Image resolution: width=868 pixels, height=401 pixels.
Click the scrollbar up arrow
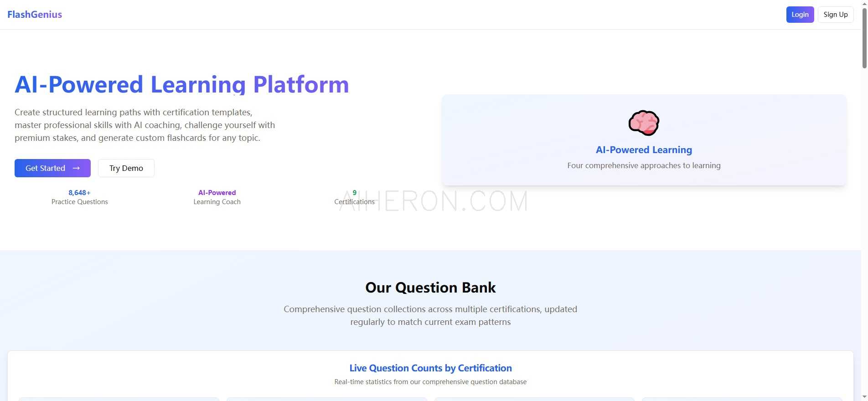coord(864,3)
